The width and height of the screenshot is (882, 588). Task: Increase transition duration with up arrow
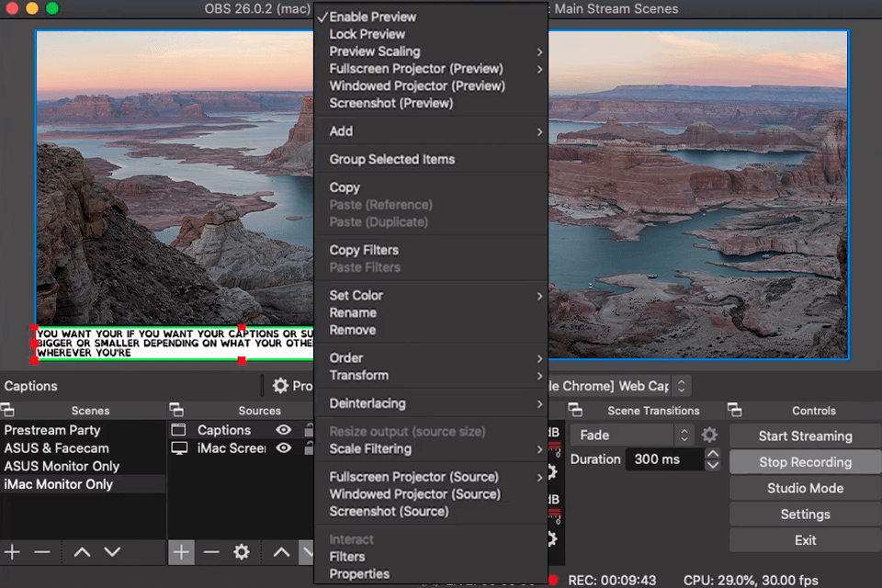tap(713, 454)
